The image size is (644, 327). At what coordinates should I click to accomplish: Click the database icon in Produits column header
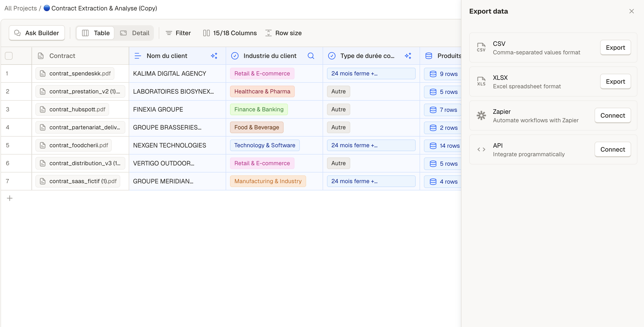click(x=429, y=56)
